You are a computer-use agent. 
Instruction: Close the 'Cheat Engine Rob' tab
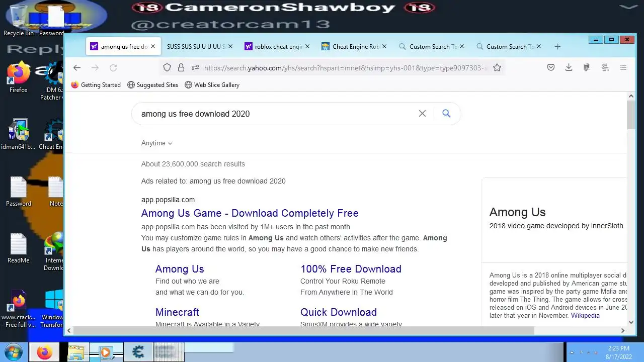[x=384, y=47]
